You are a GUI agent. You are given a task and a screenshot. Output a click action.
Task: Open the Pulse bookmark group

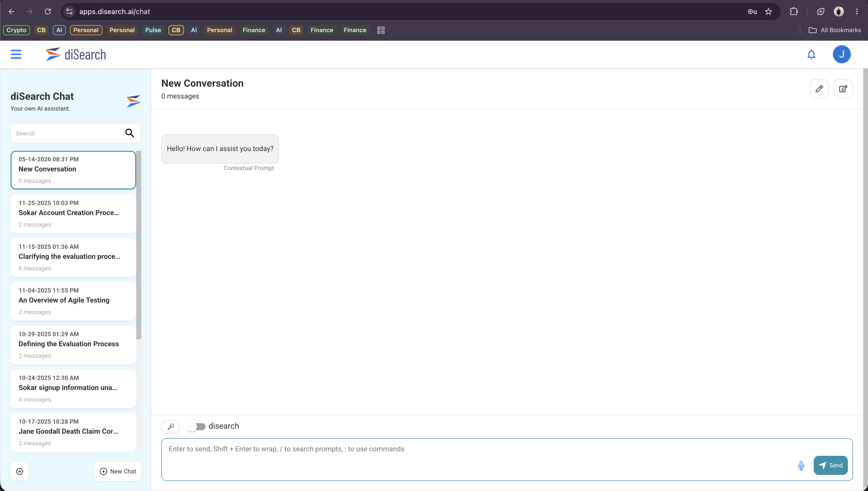point(153,30)
